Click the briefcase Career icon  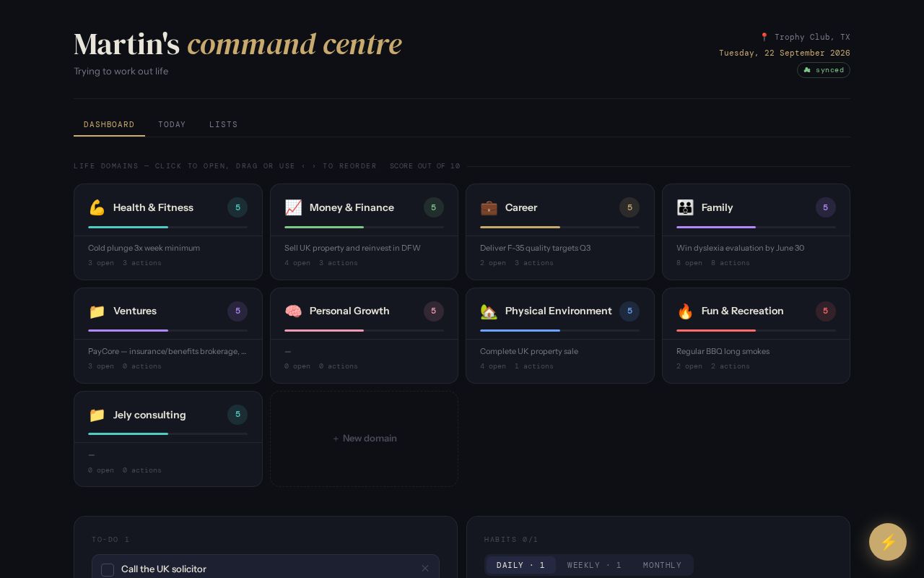(x=489, y=208)
